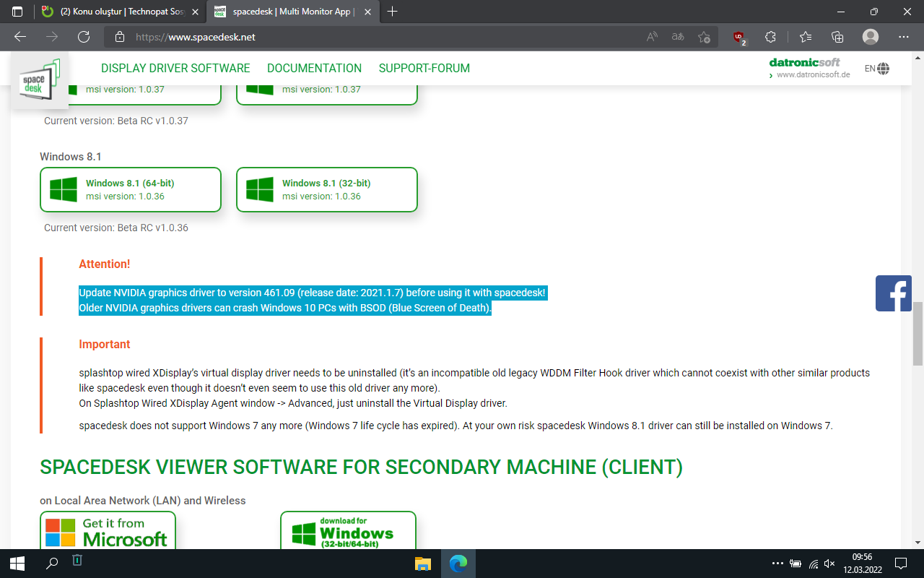Image resolution: width=924 pixels, height=578 pixels.
Task: Click "Current version: Beta RC v1.0.36" text
Action: click(x=116, y=228)
